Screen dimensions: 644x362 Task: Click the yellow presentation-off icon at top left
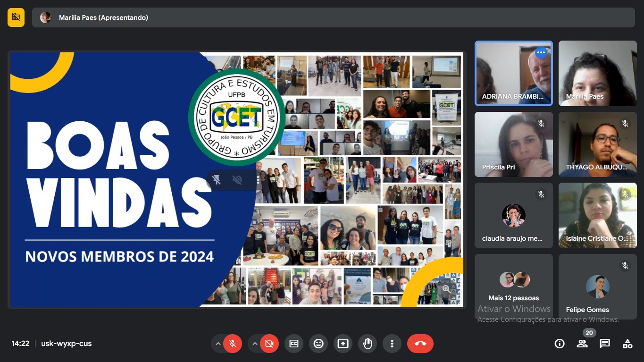(x=16, y=17)
